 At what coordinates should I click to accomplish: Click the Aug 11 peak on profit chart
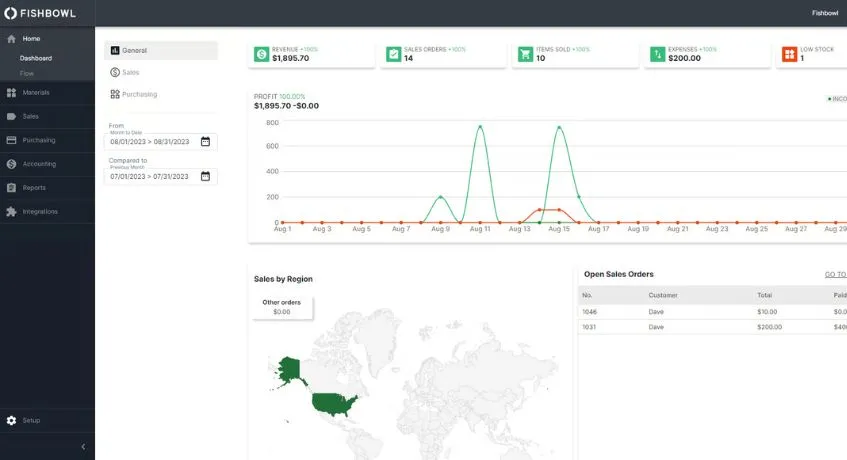[480, 127]
